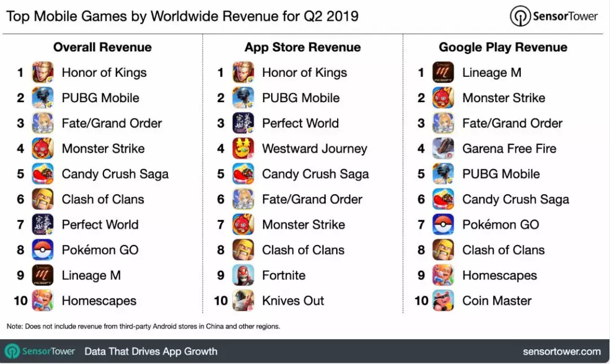Click the SensorTower logo in the top right
610x364 pixels.
click(x=554, y=16)
